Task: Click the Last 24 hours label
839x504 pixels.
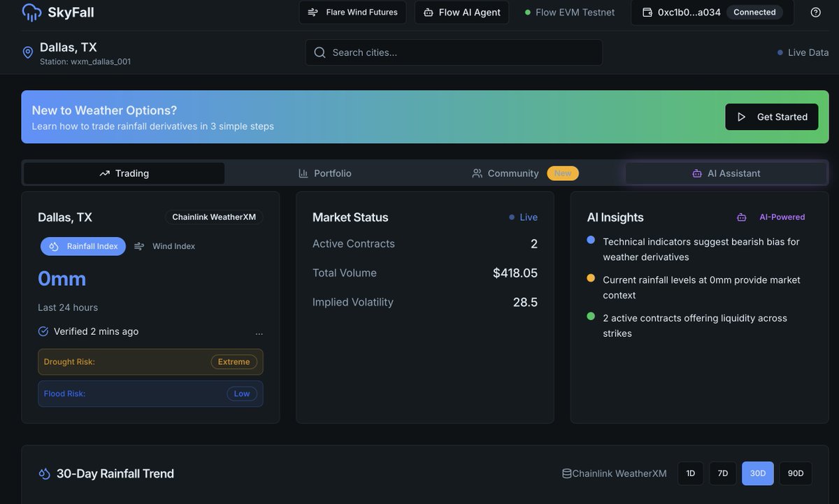Action: (x=68, y=308)
